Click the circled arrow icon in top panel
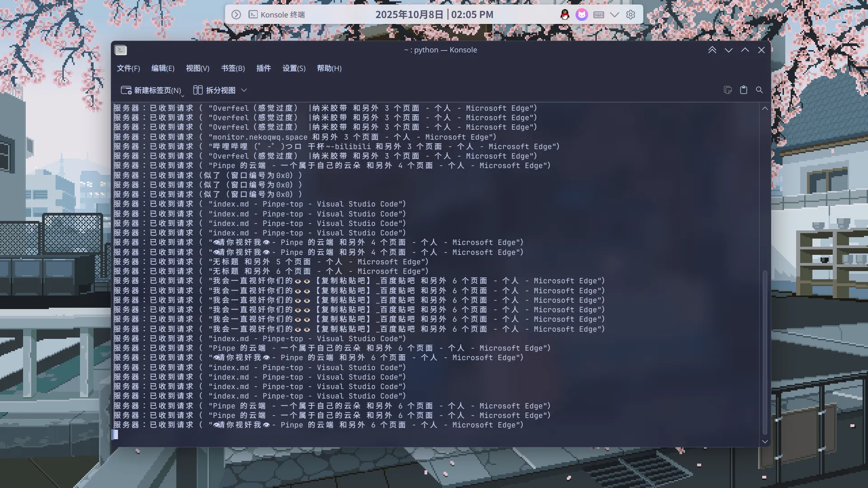The image size is (868, 488). point(236,14)
